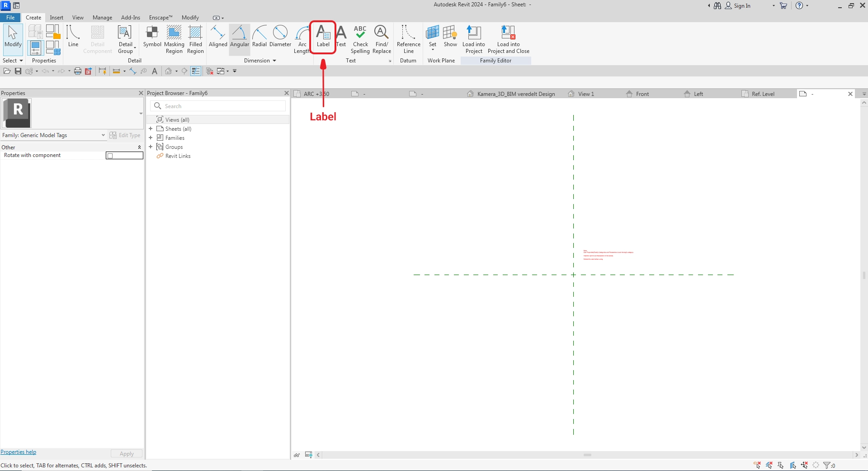Select the Filled Region tool
868x471 pixels.
point(195,39)
